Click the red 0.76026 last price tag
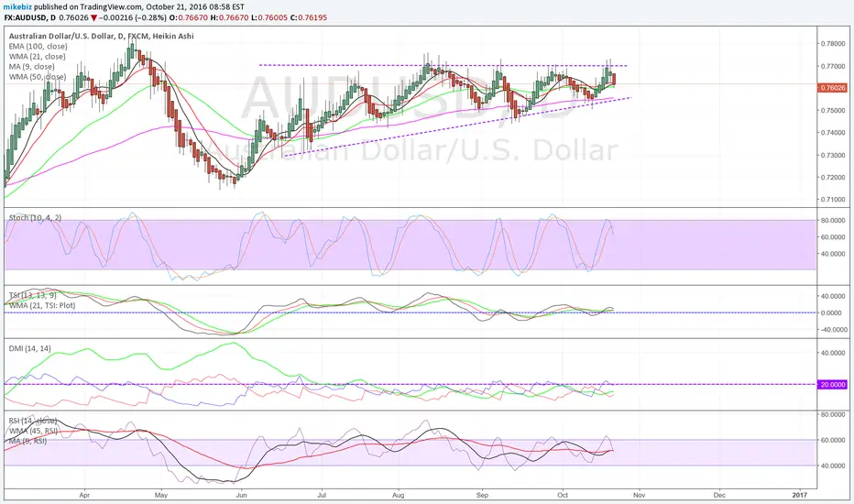Viewport: 854px width, 504px height. [x=833, y=88]
